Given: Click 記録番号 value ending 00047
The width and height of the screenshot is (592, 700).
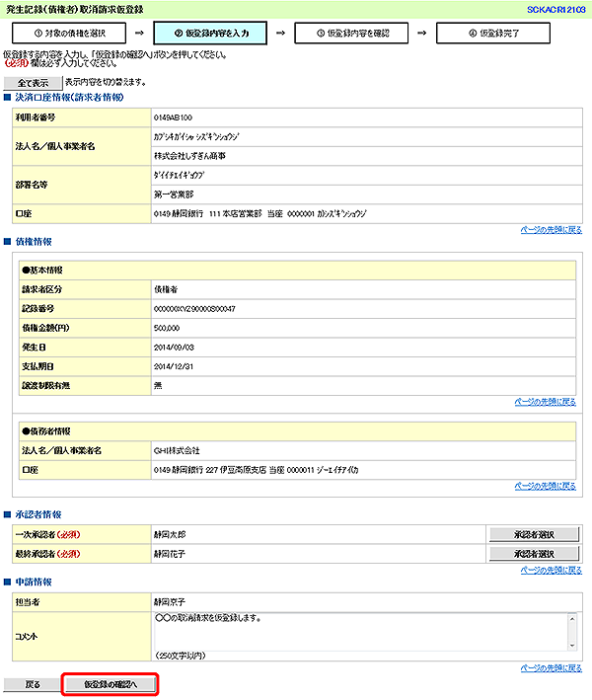Looking at the screenshot, I should click(194, 309).
